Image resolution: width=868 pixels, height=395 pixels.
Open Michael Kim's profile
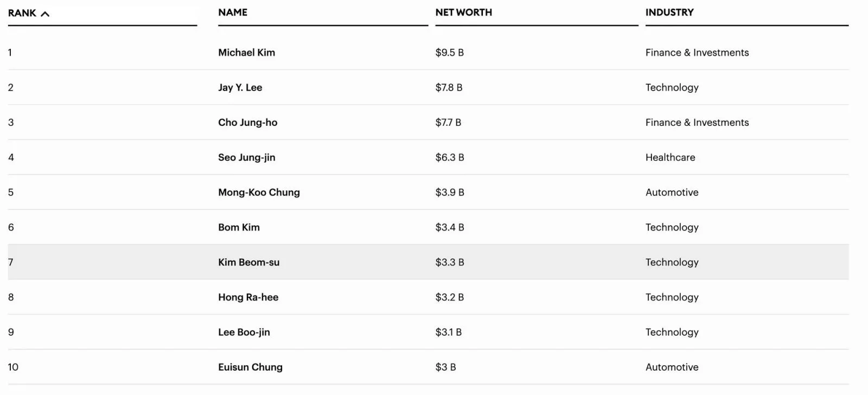(246, 53)
